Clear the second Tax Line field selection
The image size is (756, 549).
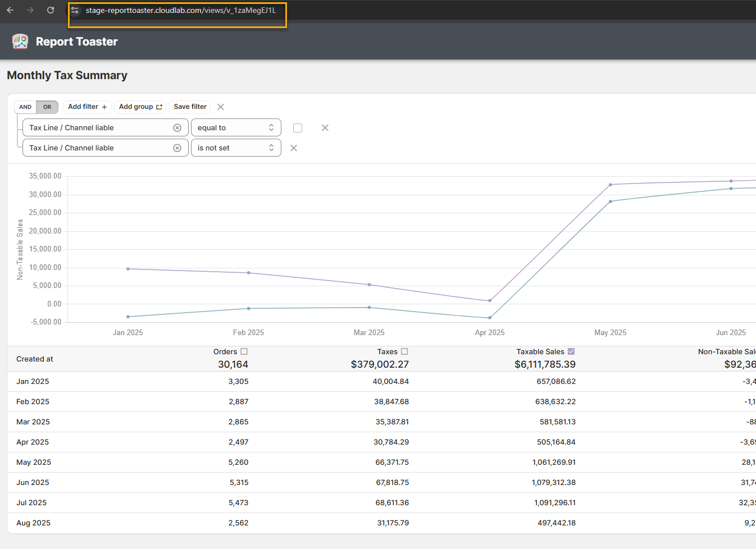[x=177, y=148]
